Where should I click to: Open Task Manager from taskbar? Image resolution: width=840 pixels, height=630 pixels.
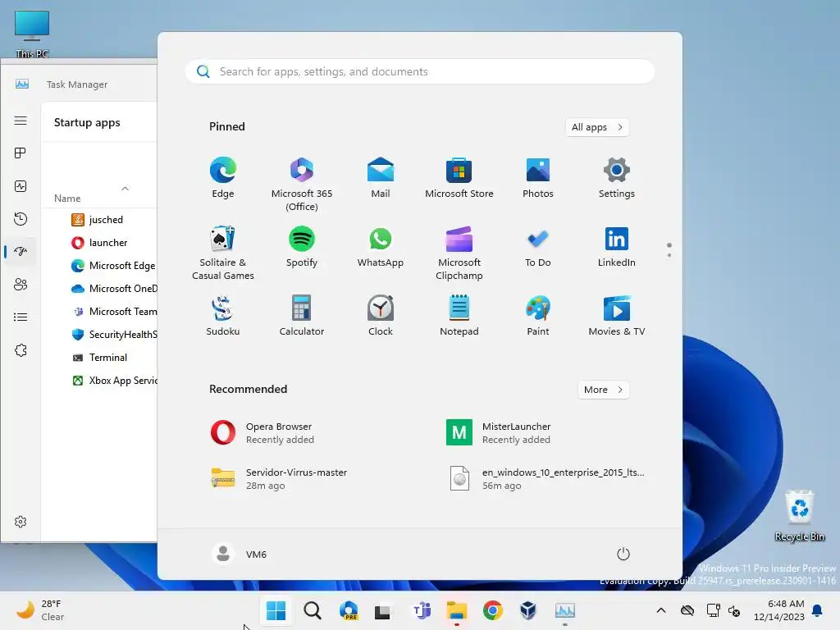pos(564,610)
